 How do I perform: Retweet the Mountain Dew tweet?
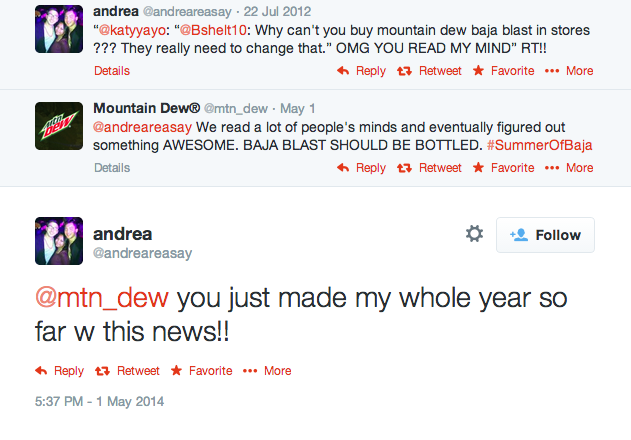coord(430,168)
